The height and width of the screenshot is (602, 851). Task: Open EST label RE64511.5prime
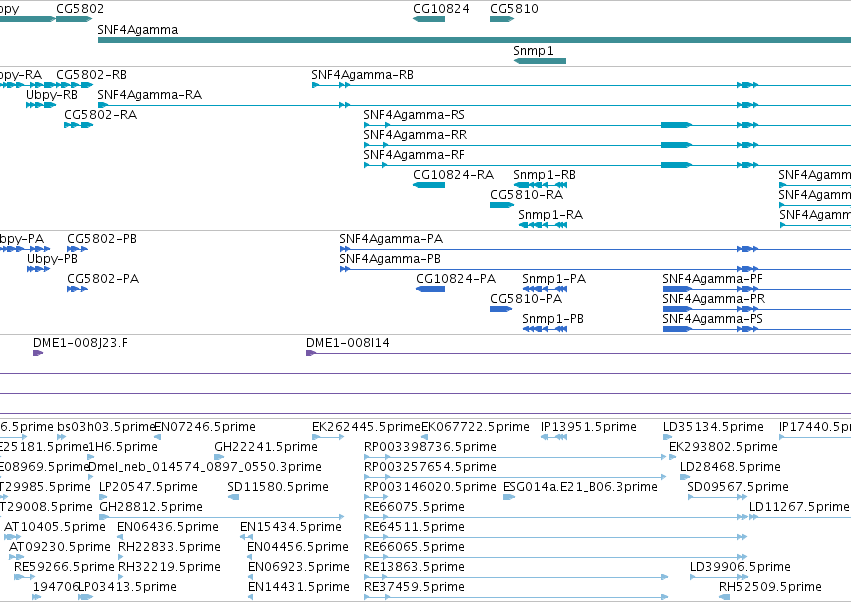coord(415,527)
